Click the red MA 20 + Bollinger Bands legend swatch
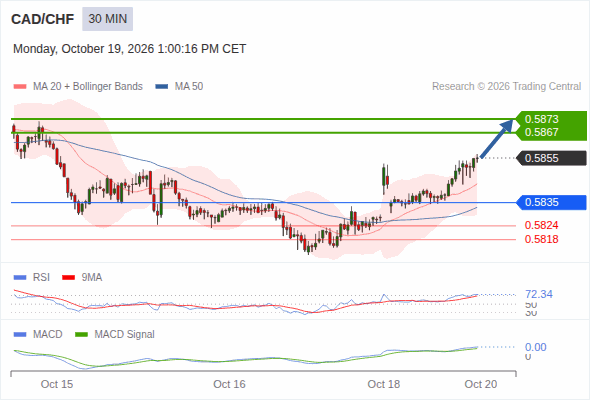 point(20,87)
